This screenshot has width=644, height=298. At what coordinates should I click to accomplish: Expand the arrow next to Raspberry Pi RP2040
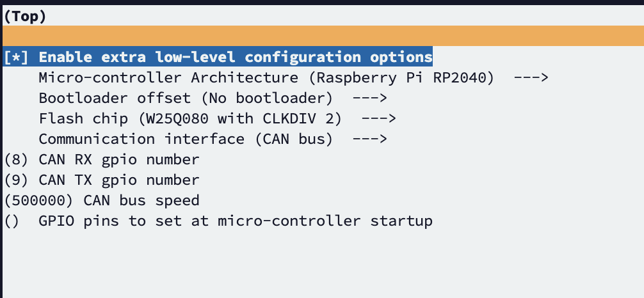531,78
